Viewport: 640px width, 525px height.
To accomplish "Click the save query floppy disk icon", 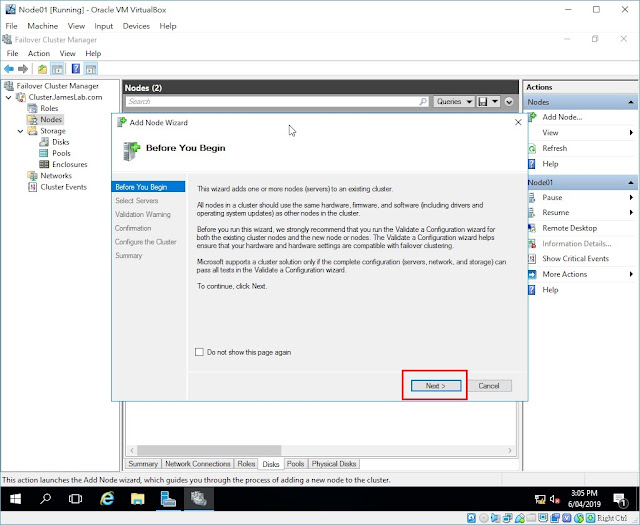I will click(x=482, y=102).
